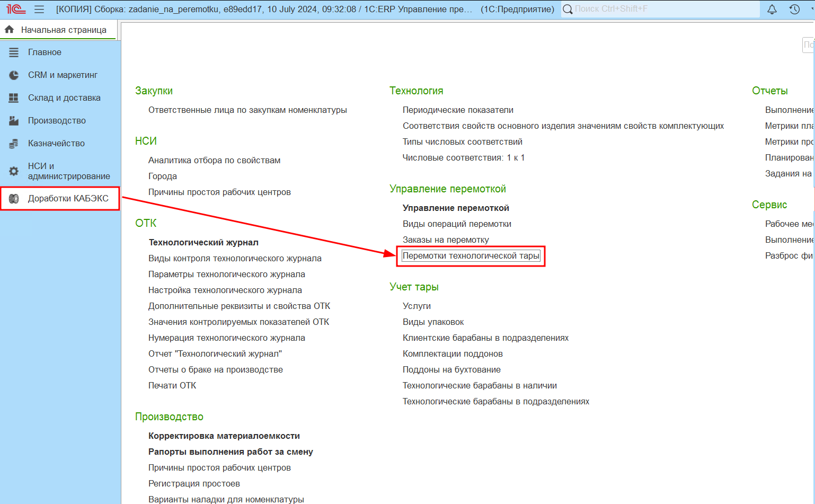Open Периодические показатели link
Screen dimensions: 815x504
(x=458, y=110)
